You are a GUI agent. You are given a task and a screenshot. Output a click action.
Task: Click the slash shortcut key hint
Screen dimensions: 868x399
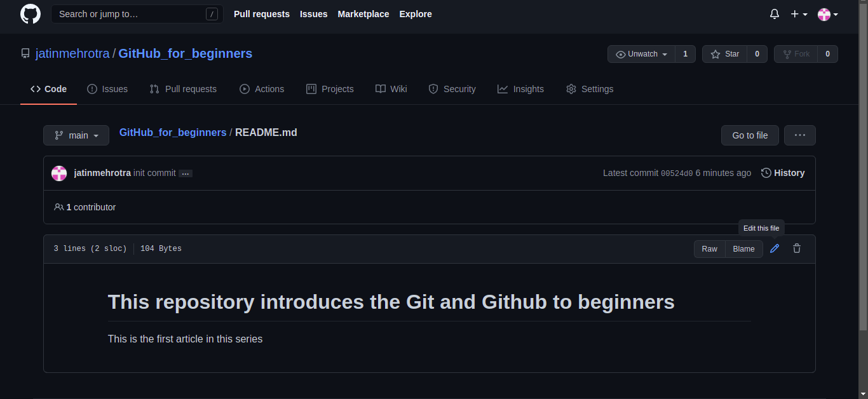[212, 14]
